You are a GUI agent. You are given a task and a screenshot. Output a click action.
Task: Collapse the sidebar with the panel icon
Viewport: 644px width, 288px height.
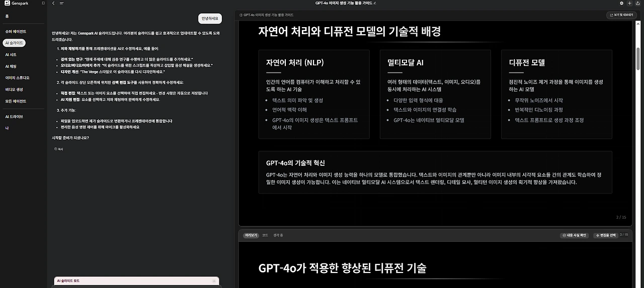(x=43, y=3)
